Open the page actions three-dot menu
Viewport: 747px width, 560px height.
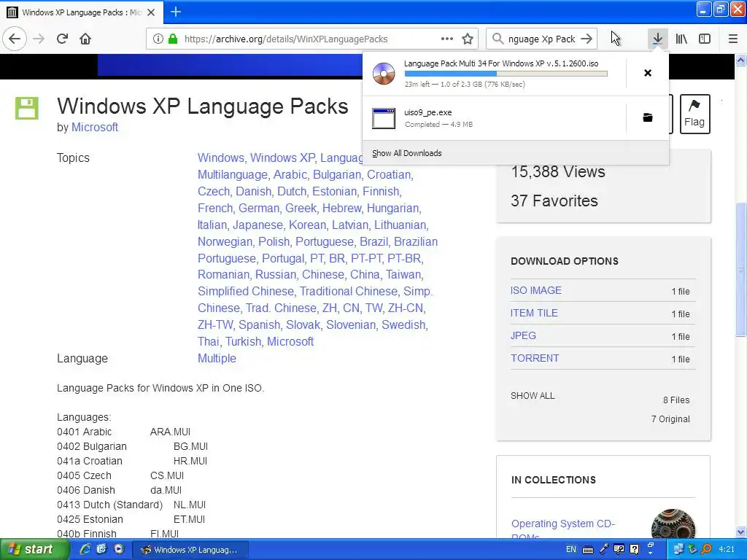coord(447,39)
